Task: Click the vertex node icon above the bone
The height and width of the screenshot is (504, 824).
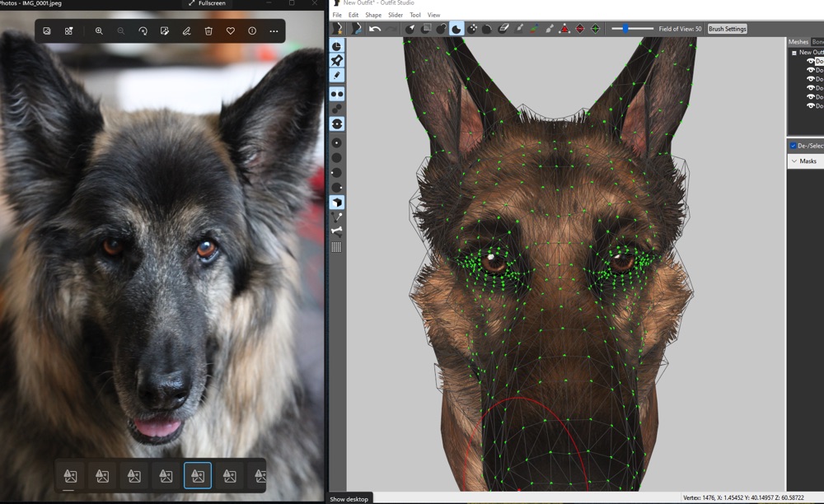Action: (x=337, y=217)
